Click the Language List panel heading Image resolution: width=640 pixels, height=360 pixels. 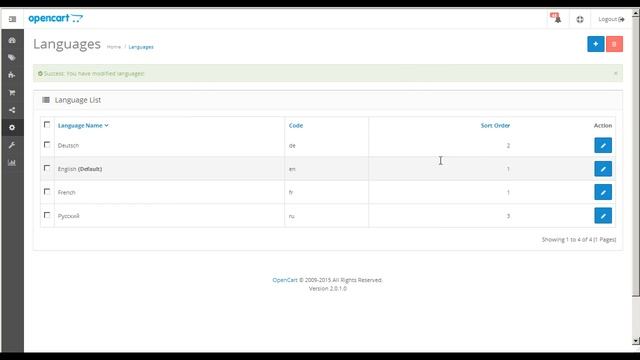78,100
